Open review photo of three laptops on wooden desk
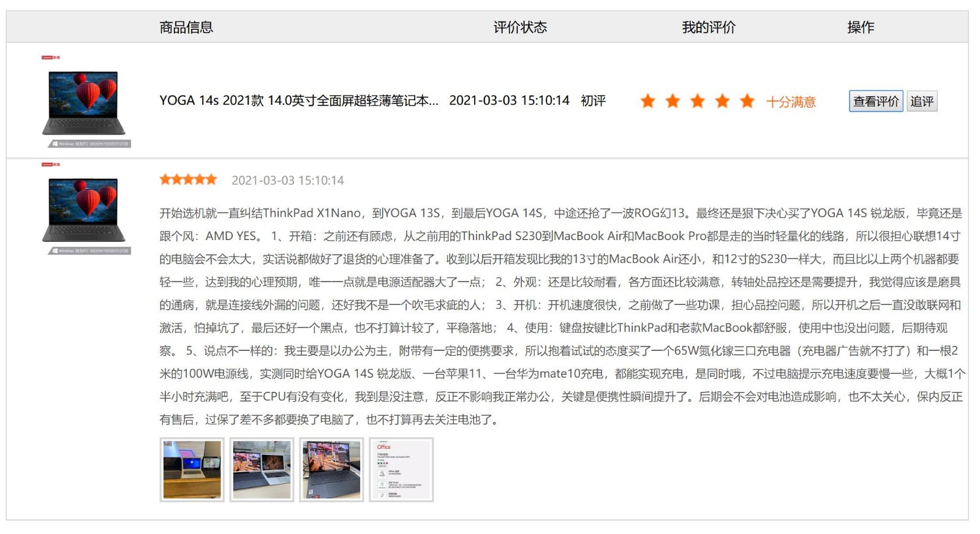Viewport: 980px width, 534px height. pos(192,470)
